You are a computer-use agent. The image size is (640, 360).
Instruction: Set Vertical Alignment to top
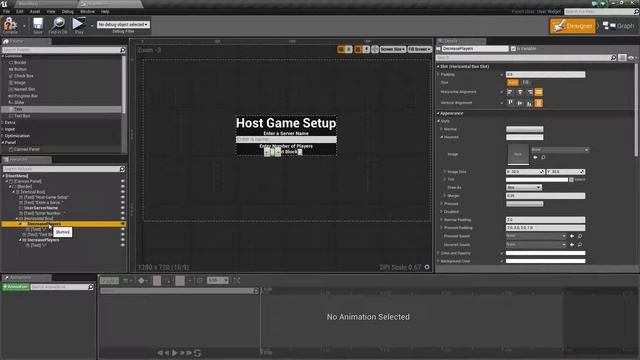tap(510, 103)
